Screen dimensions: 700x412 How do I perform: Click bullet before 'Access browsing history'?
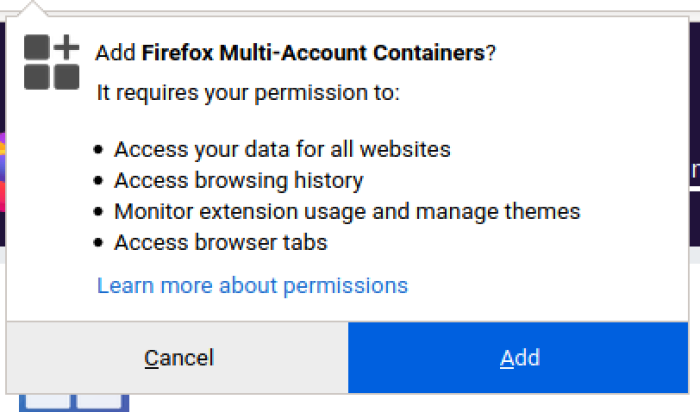(98, 182)
